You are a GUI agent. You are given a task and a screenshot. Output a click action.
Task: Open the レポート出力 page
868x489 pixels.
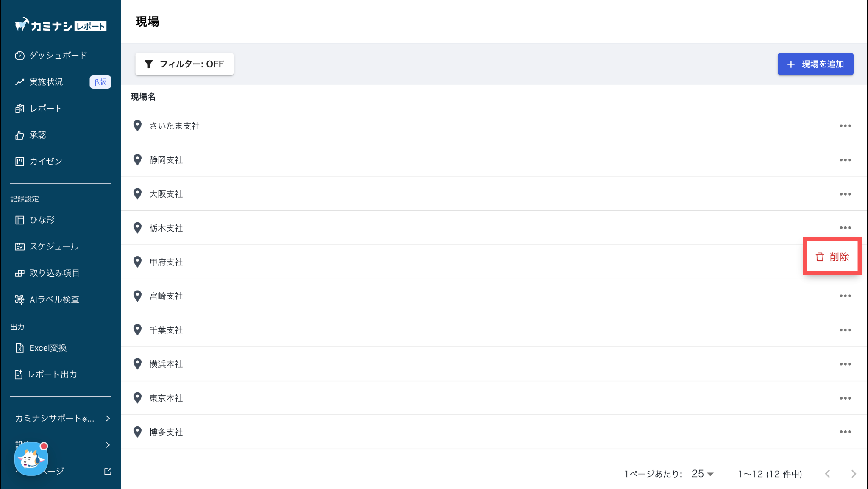point(52,374)
